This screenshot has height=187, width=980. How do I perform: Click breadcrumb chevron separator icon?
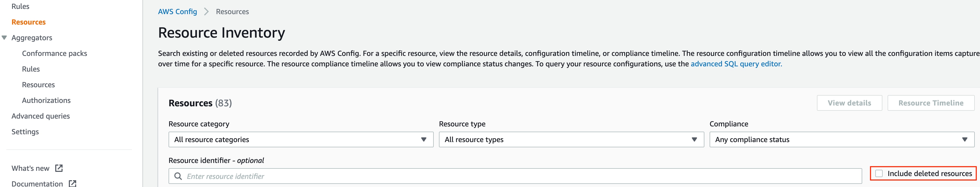206,11
